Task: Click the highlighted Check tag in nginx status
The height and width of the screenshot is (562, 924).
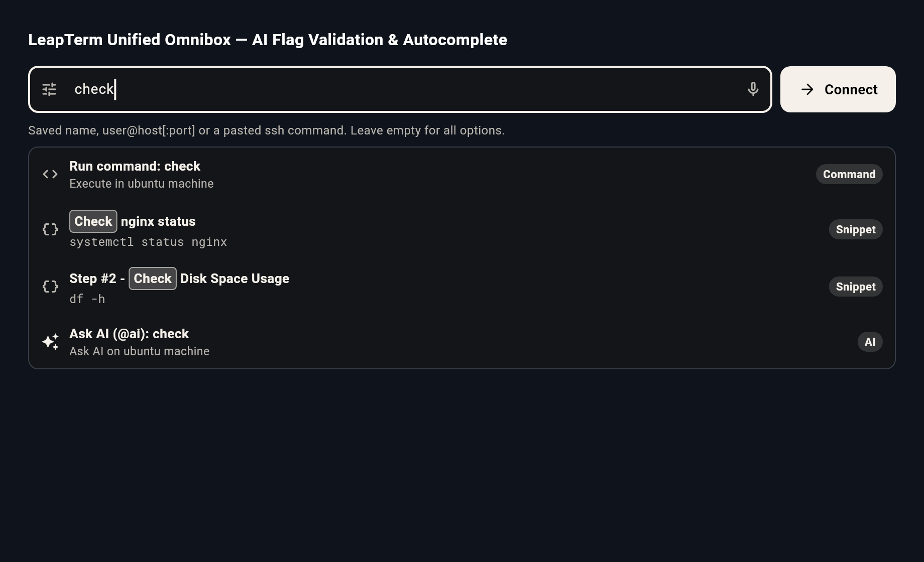Action: pos(93,221)
